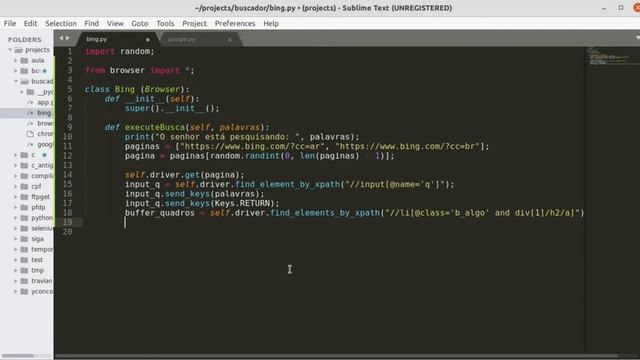Image resolution: width=640 pixels, height=360 pixels.
Task: Open the Edit menu
Action: coord(30,24)
